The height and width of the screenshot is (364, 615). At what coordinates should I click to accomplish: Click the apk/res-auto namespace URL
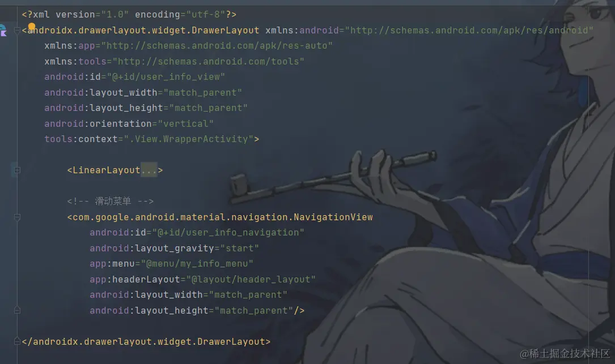tap(217, 46)
